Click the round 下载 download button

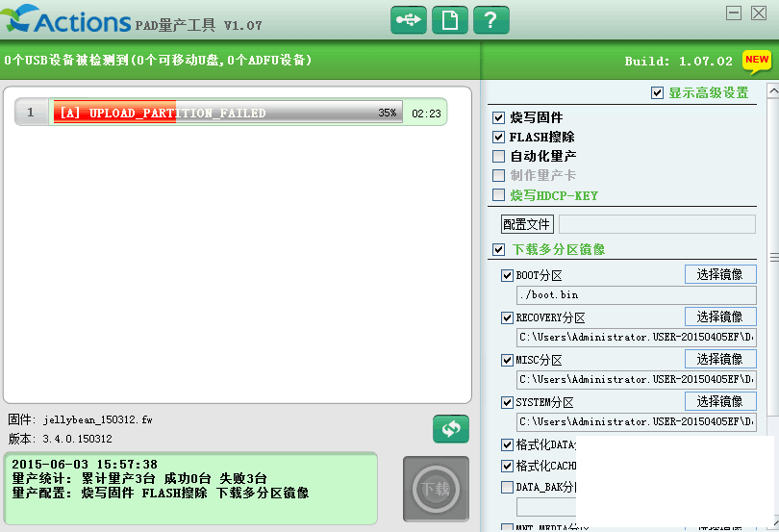click(436, 489)
